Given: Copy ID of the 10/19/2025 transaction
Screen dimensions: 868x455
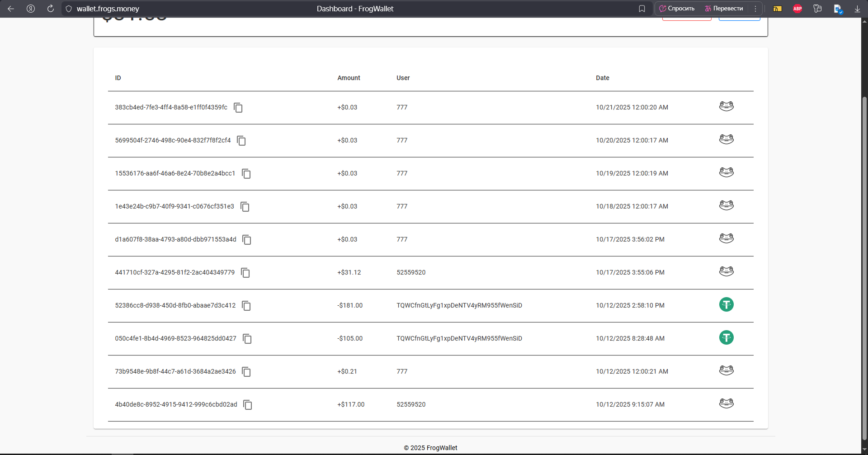Looking at the screenshot, I should (x=246, y=174).
